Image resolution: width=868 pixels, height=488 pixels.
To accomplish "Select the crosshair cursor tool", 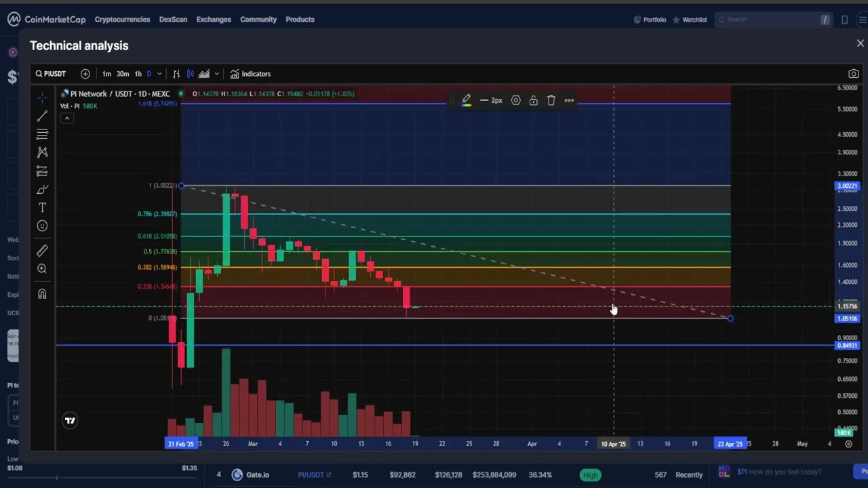I will click(42, 98).
